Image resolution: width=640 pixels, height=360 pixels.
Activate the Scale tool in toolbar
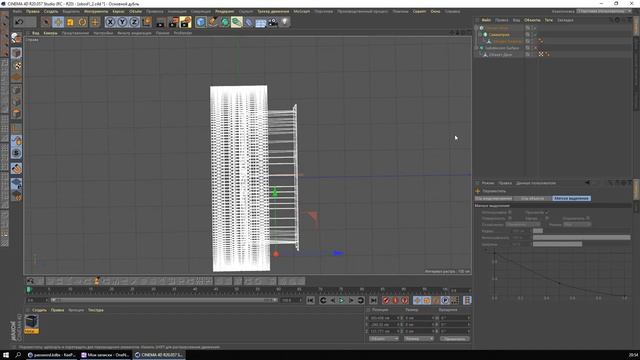pos(70,22)
